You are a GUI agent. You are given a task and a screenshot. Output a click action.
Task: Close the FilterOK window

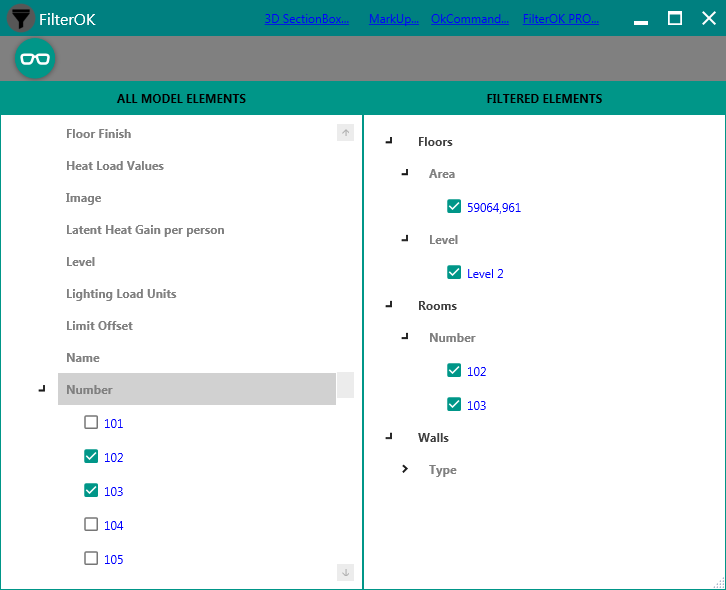(708, 18)
